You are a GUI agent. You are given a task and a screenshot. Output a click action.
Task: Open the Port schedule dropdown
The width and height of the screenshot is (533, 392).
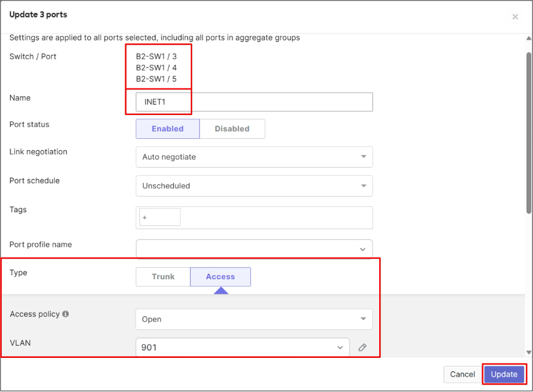pyautogui.click(x=254, y=186)
